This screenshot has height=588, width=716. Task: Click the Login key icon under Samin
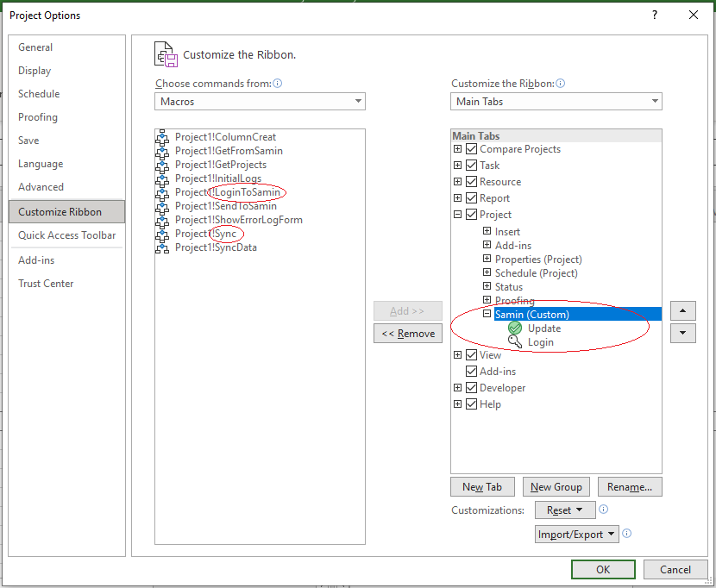[515, 342]
